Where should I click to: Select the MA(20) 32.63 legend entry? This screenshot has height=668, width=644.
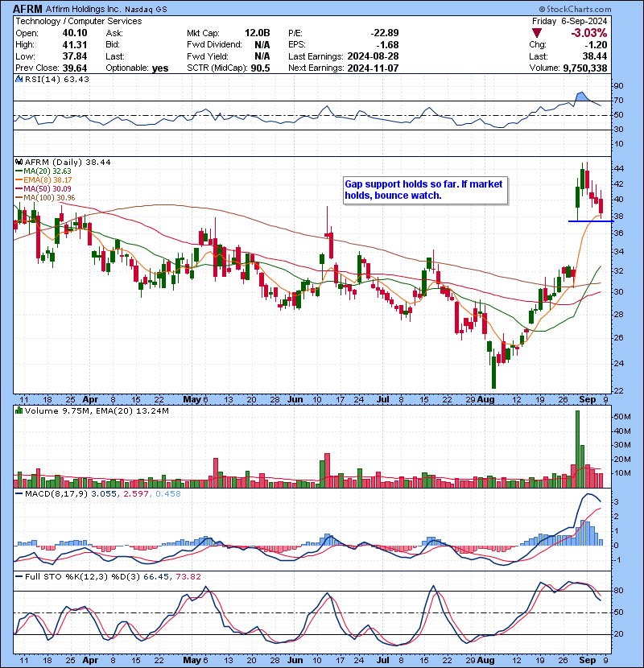[43, 171]
